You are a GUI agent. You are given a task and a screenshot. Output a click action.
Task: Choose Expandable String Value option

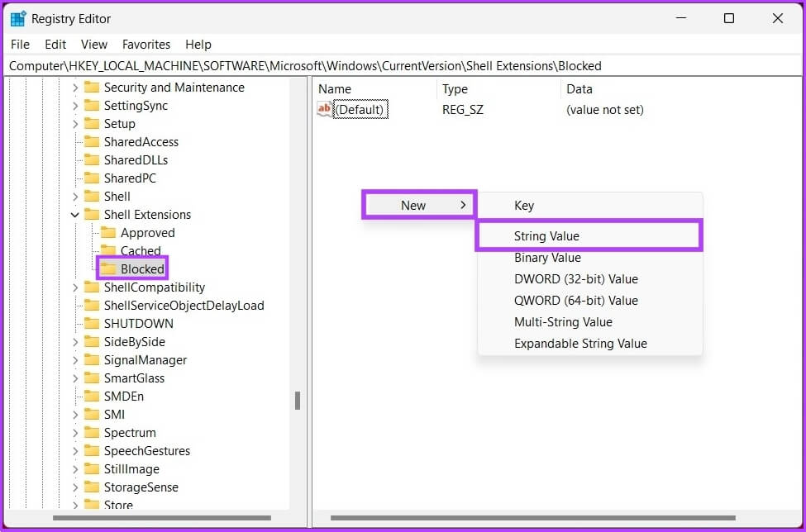(589, 344)
